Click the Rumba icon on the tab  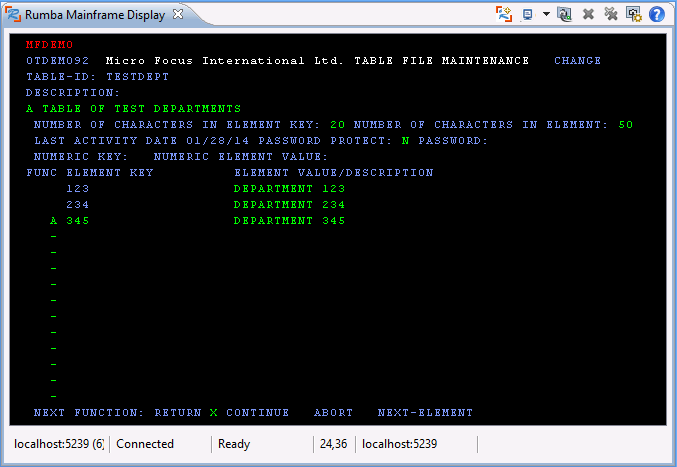pos(14,15)
